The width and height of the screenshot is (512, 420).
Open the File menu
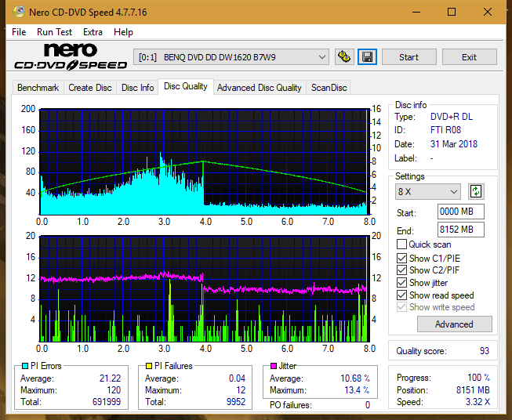click(19, 32)
